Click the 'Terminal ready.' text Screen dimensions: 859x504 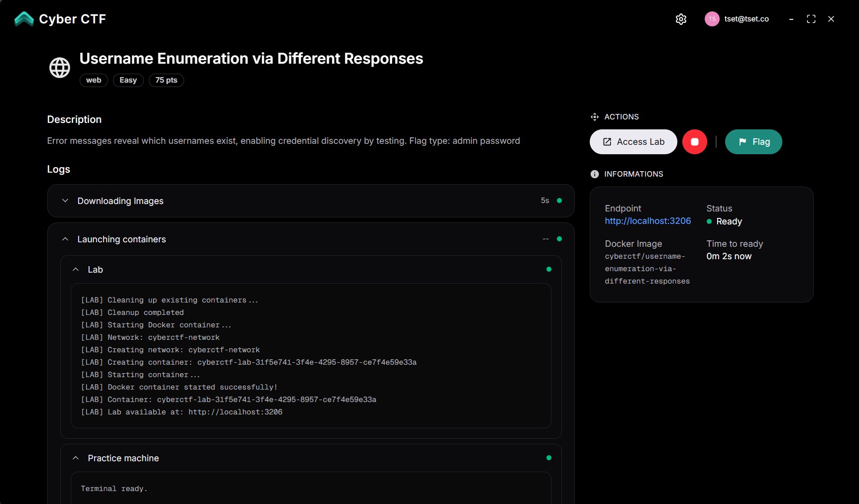[x=114, y=489]
